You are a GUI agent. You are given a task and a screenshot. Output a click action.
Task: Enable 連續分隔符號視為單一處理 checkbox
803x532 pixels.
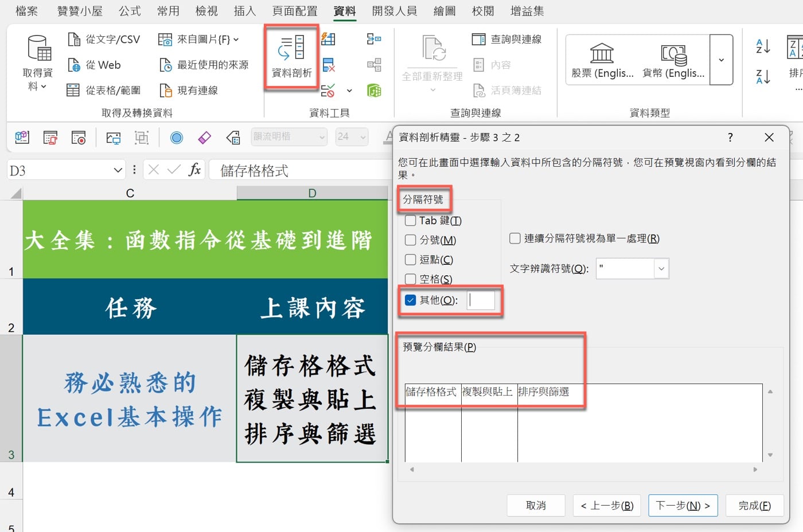515,238
